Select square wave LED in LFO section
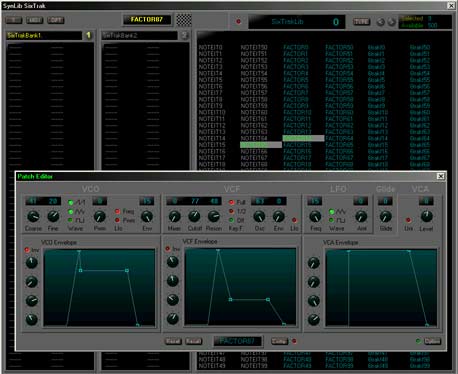 coord(331,220)
